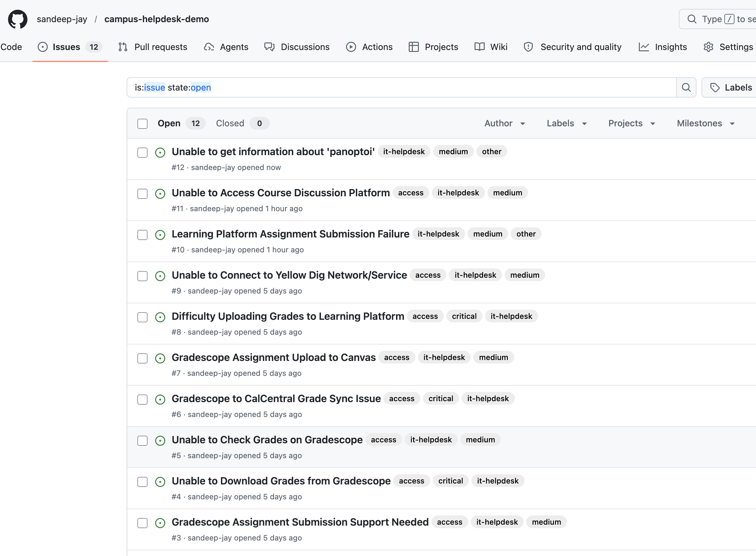The image size is (756, 556).
Task: Click the Security shield icon
Action: tap(528, 47)
